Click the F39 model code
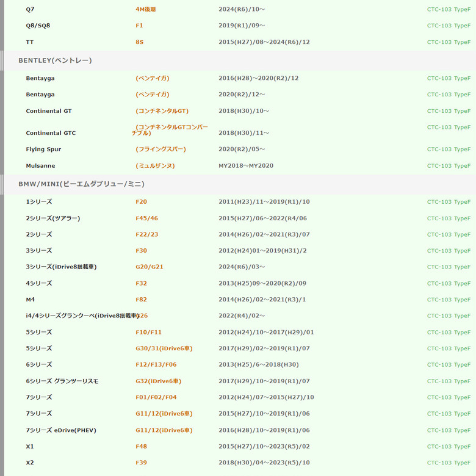The height and width of the screenshot is (476, 476). tap(141, 463)
